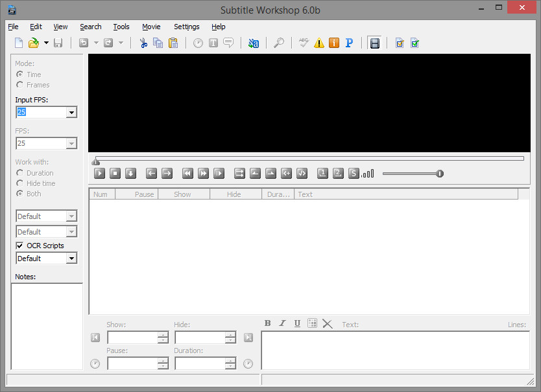Open the Redo history dropdown arrow
The width and height of the screenshot is (541, 392).
click(x=121, y=43)
